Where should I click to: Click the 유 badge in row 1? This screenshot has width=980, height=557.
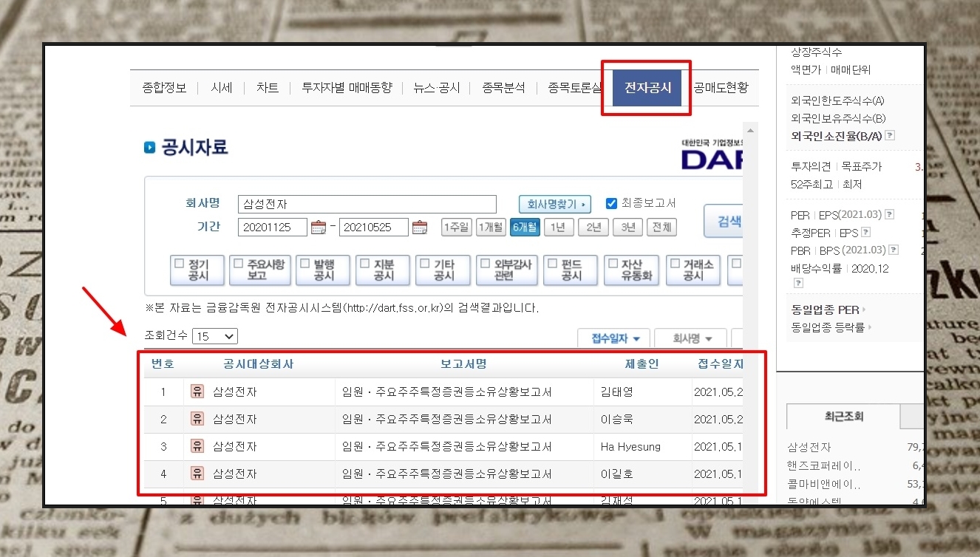tap(197, 392)
